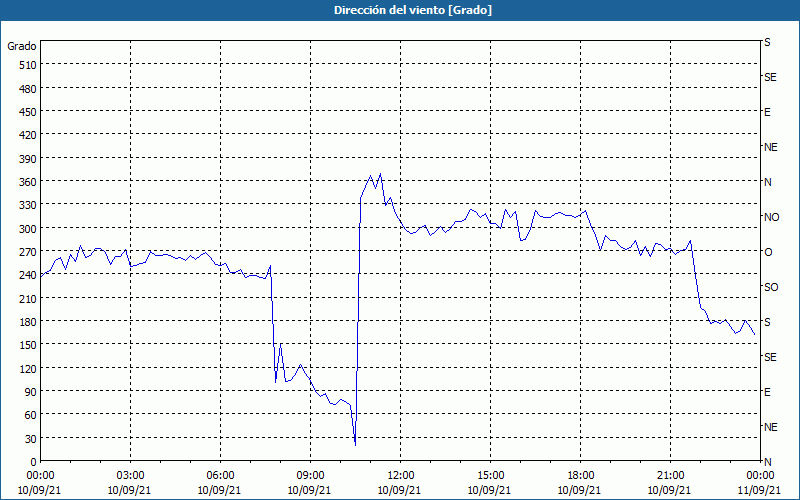This screenshot has width=800, height=500.
Task: Select the '150' y-axis value
Action: (x=28, y=345)
